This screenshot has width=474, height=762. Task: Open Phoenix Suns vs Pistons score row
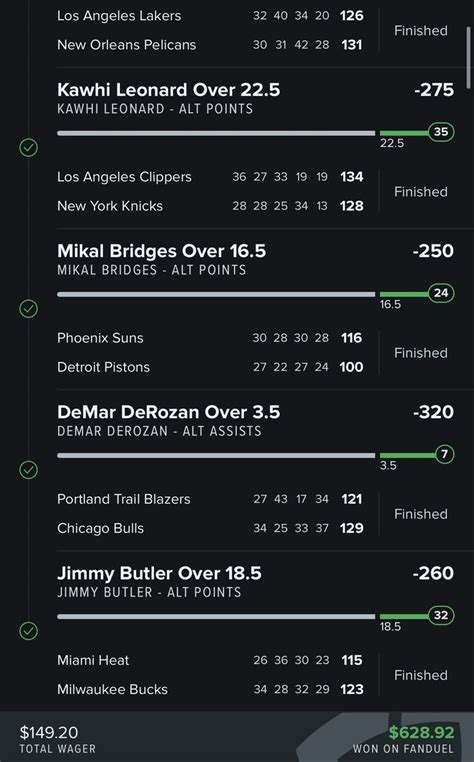click(x=210, y=353)
